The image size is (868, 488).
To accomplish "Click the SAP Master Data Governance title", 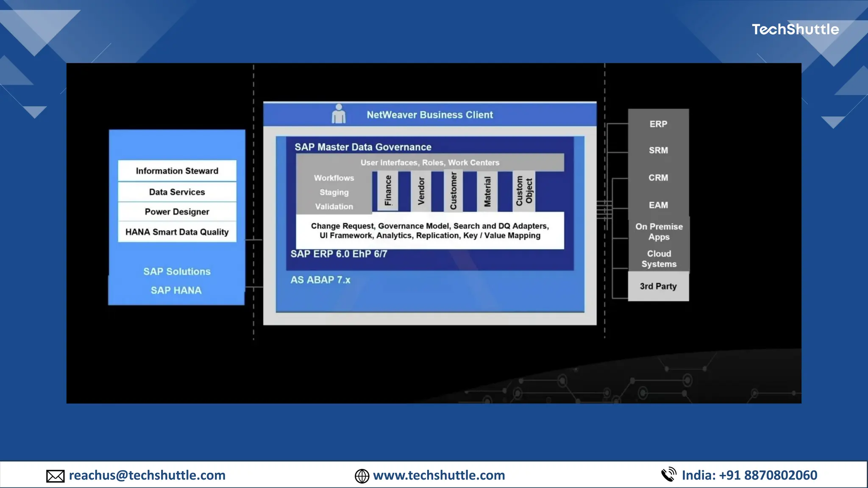I will pyautogui.click(x=363, y=147).
